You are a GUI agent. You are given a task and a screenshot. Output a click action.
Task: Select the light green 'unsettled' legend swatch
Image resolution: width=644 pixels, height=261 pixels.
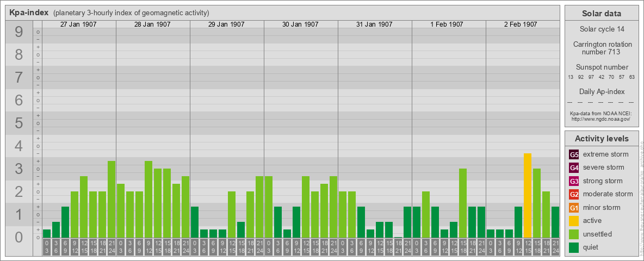[x=574, y=234]
